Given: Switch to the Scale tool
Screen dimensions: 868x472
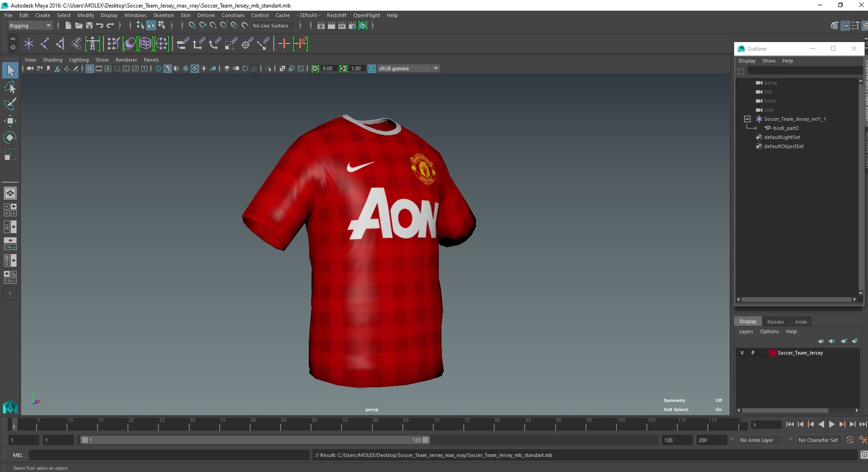Looking at the screenshot, I should [10, 154].
